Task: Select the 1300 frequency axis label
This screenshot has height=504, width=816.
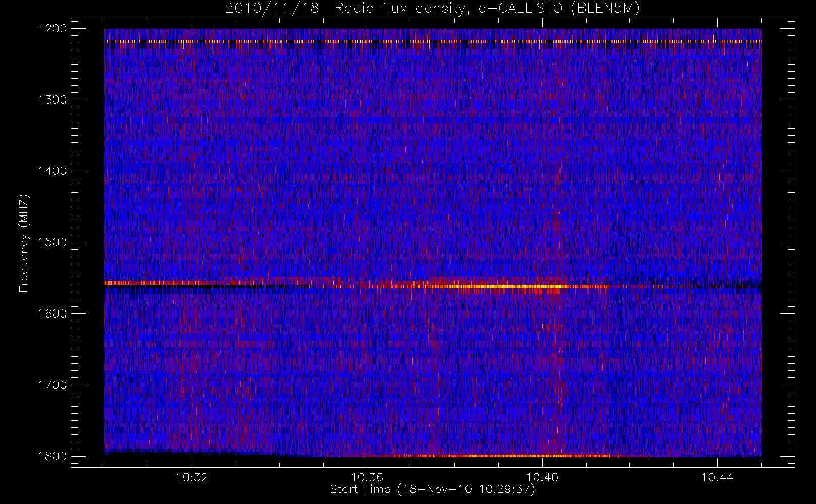Action: click(52, 100)
